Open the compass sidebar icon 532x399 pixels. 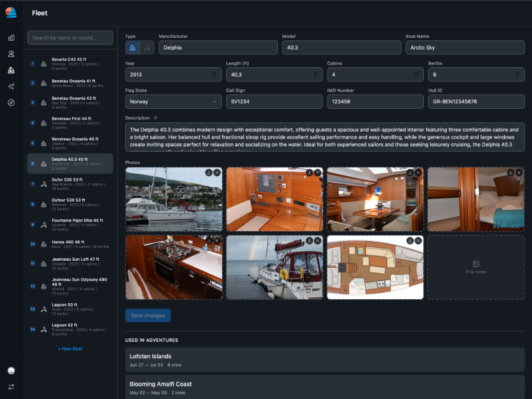pyautogui.click(x=11, y=102)
